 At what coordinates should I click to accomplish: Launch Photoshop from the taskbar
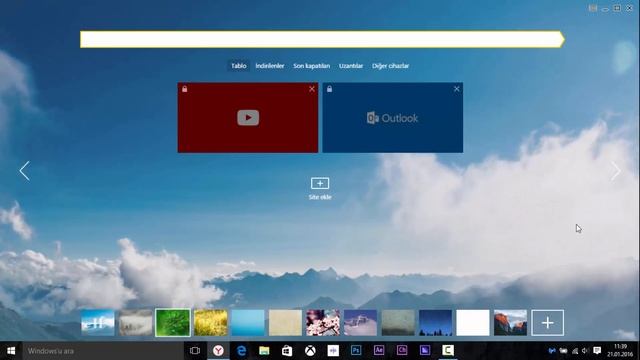[356, 351]
